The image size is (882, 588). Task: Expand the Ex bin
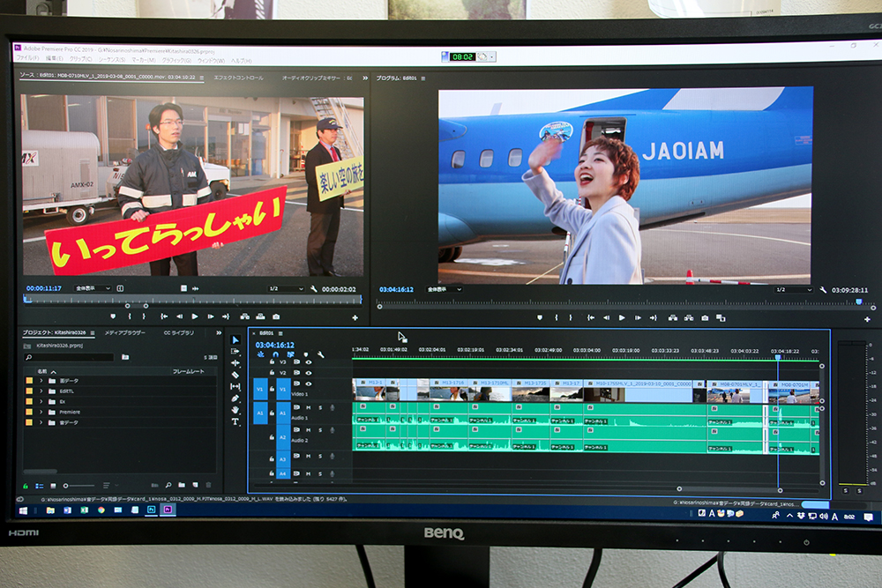pyautogui.click(x=41, y=401)
